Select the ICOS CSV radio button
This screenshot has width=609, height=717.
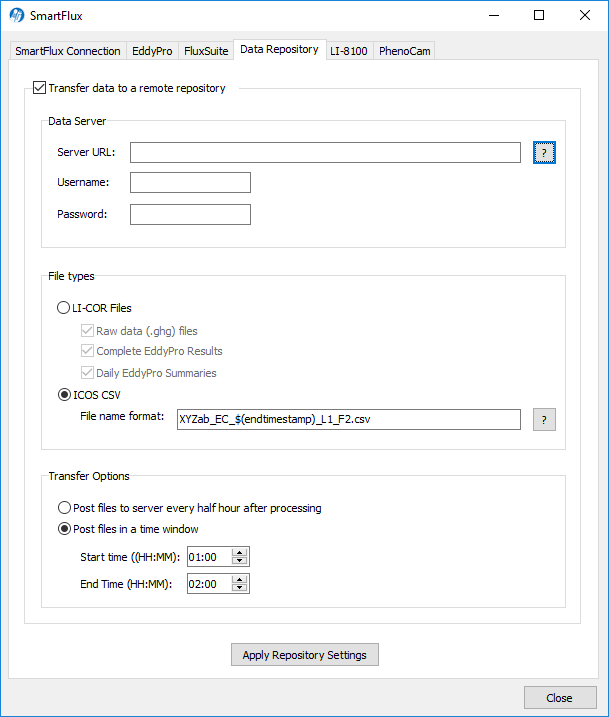[64, 395]
